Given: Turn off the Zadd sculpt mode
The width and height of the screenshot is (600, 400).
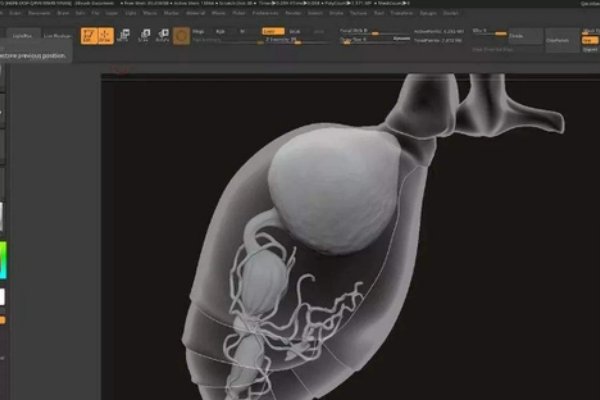Looking at the screenshot, I should (x=271, y=31).
